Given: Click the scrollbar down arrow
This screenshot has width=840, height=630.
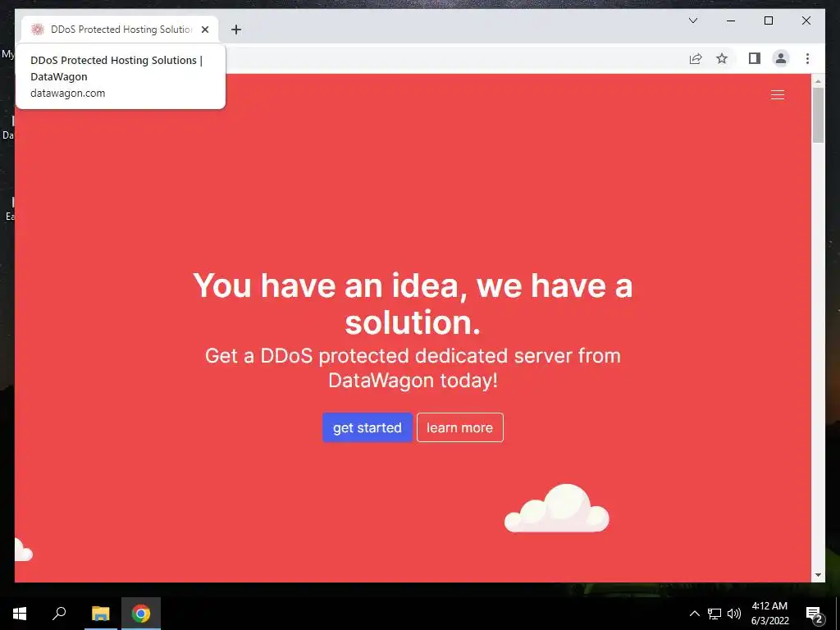Looking at the screenshot, I should coord(818,575).
